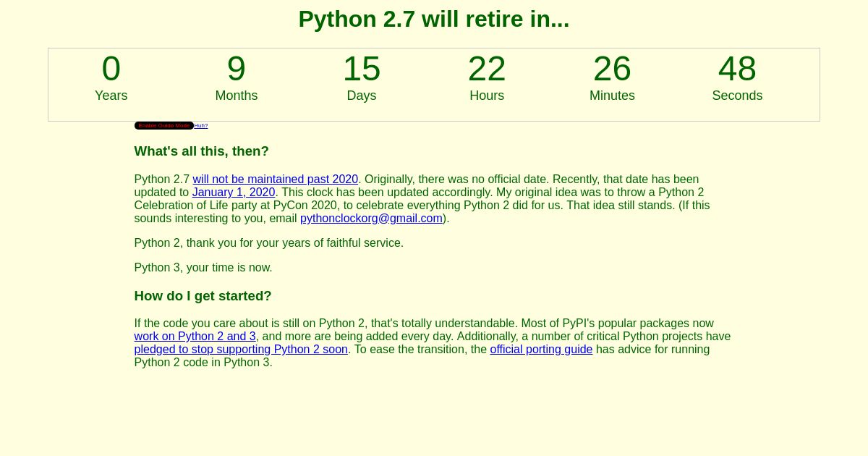Click "Python 2, thank you" paragraph
868x456 pixels.
pyautogui.click(x=268, y=243)
